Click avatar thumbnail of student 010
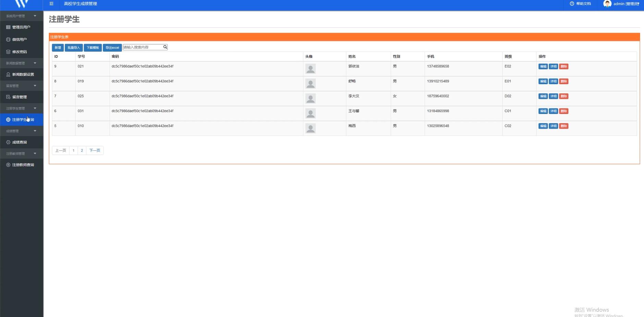Screen dimensions: 644x317 [x=311, y=128]
